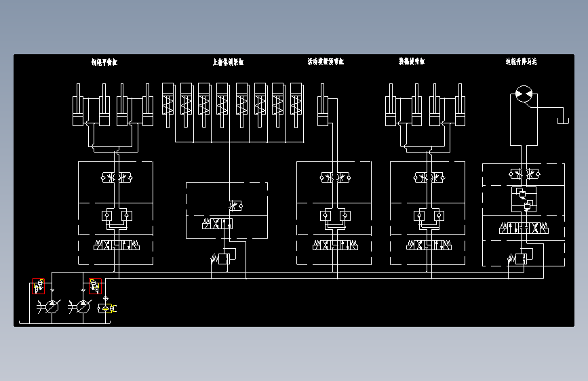Select the left red-boxed relief valve
588x381 pixels.
(38, 286)
